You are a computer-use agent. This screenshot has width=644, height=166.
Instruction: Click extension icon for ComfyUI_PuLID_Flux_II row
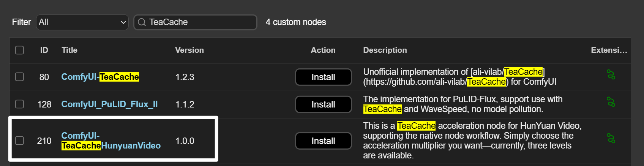(x=611, y=102)
